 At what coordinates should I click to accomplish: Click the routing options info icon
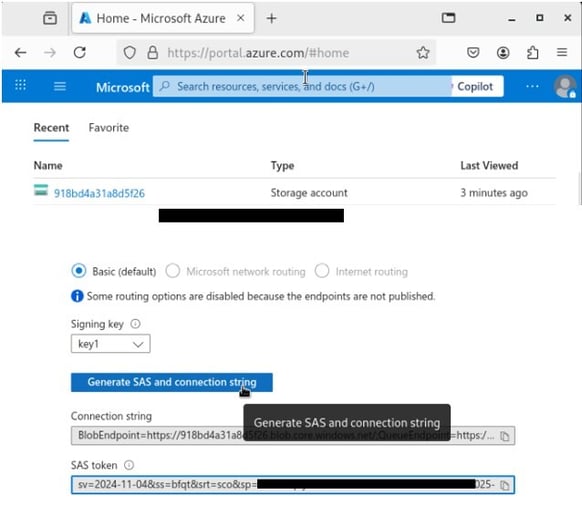point(77,296)
